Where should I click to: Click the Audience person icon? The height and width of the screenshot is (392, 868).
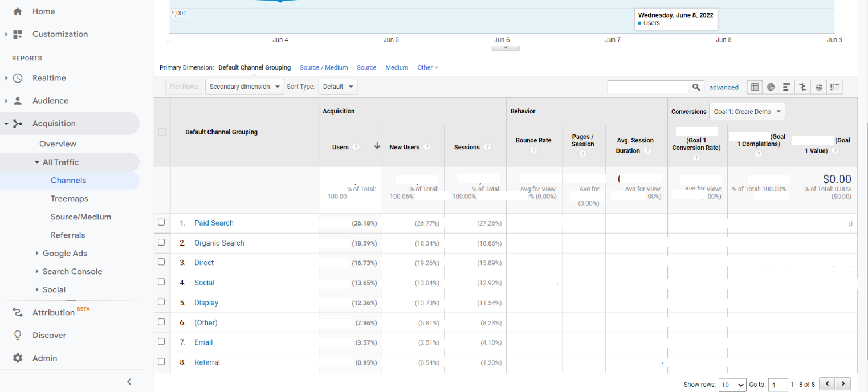click(x=18, y=101)
